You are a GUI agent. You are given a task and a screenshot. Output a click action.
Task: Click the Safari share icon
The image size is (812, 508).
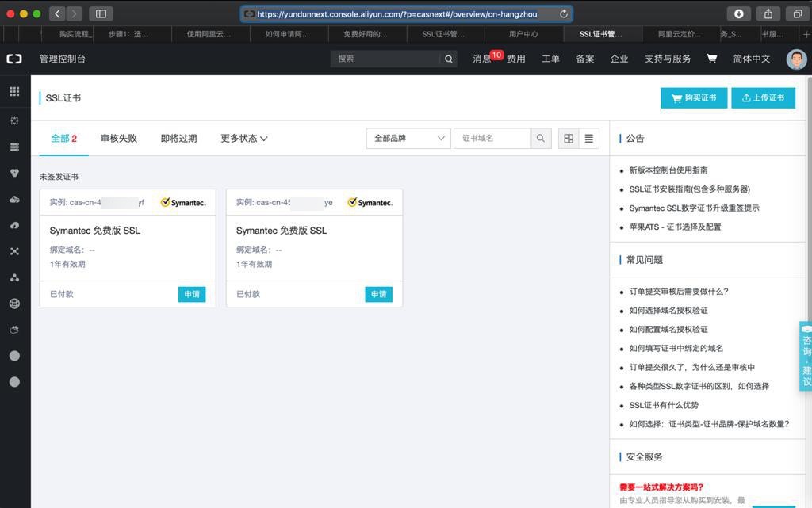pyautogui.click(x=768, y=14)
